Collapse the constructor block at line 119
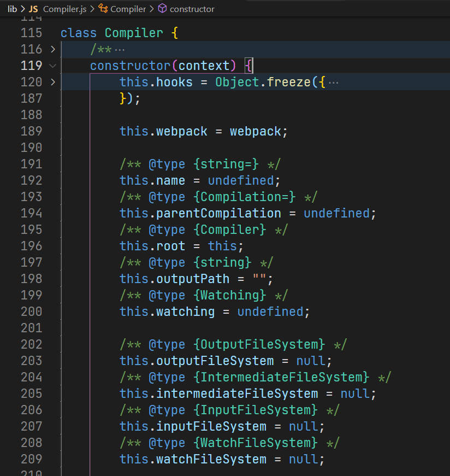This screenshot has height=476, width=450. point(53,66)
